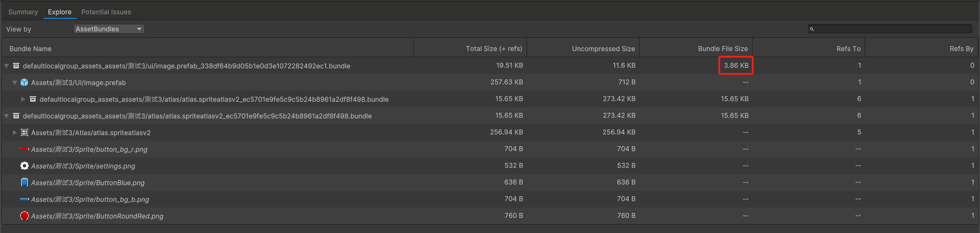Screen dimensions: 980x233
Task: Click the button_bg_r.png red bar icon
Action: point(24,149)
